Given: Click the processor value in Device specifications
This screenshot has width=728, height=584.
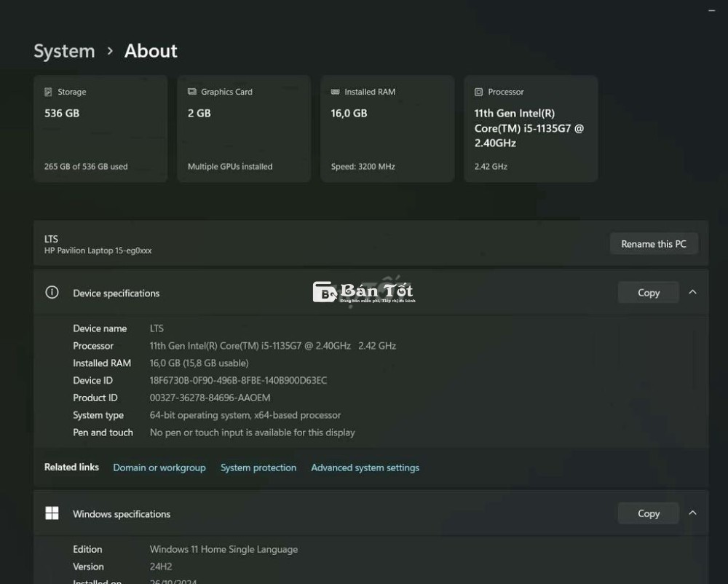Looking at the screenshot, I should [x=272, y=345].
